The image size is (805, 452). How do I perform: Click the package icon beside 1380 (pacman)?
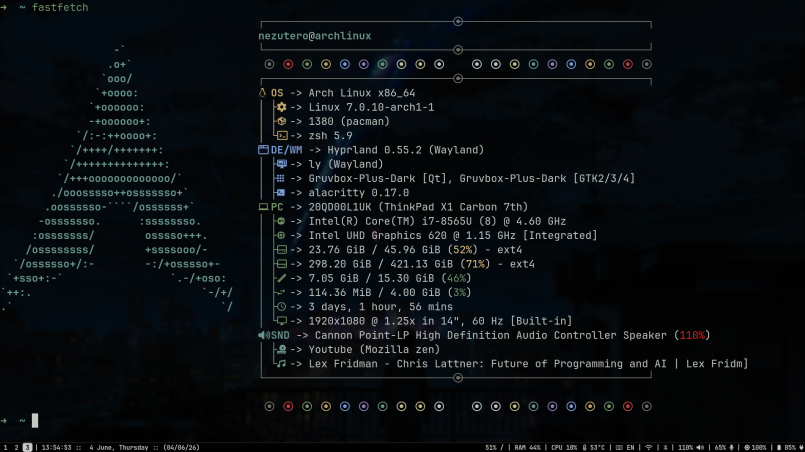tap(281, 121)
